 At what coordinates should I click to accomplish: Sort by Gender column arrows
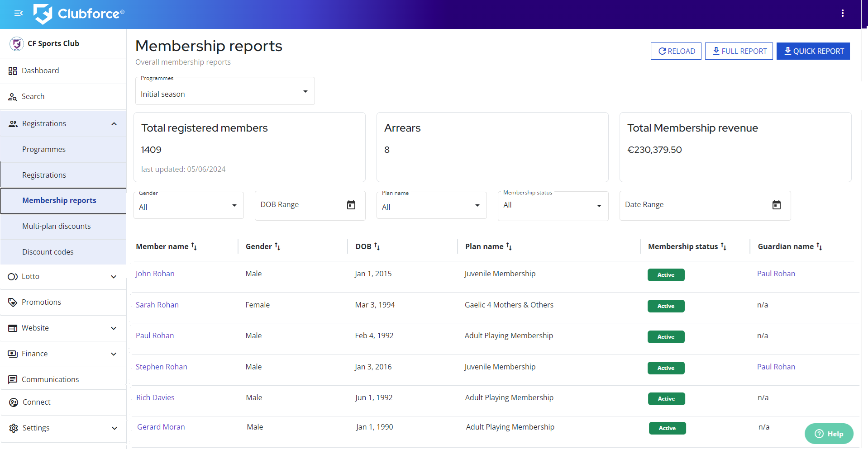(x=277, y=246)
